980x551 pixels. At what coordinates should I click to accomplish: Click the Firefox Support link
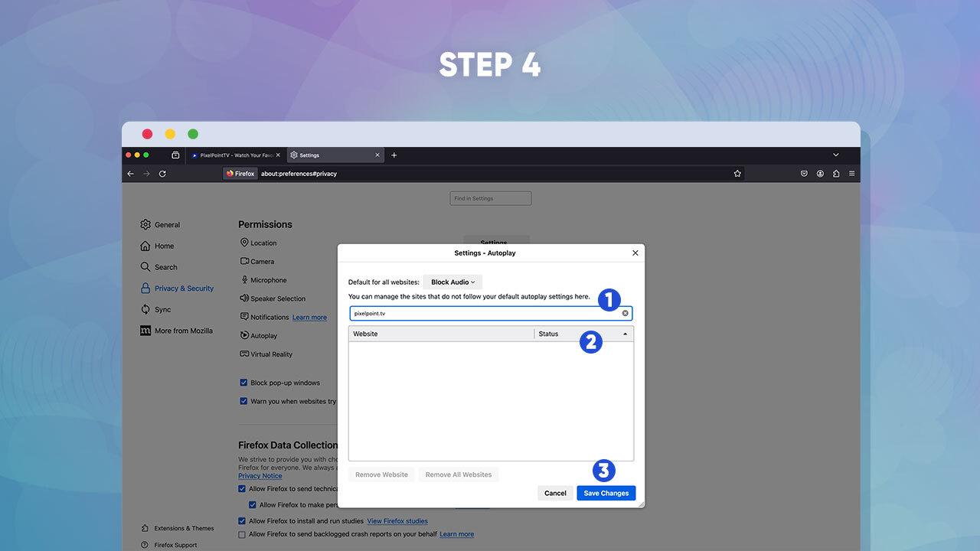pos(169,545)
